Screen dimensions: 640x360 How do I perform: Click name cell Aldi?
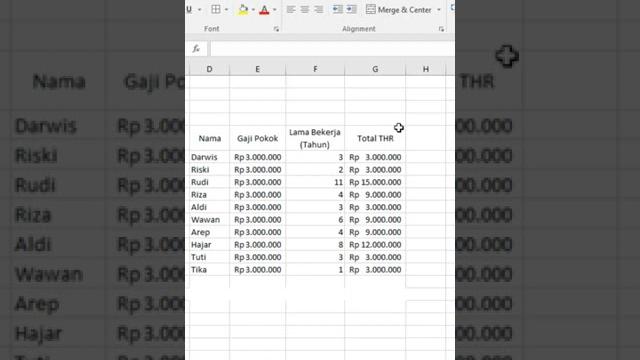tap(209, 207)
